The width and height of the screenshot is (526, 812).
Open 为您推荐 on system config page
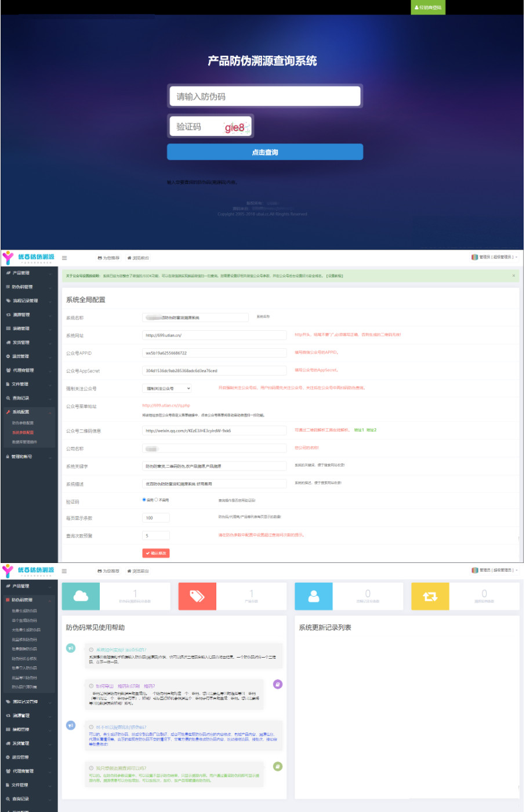pos(108,258)
